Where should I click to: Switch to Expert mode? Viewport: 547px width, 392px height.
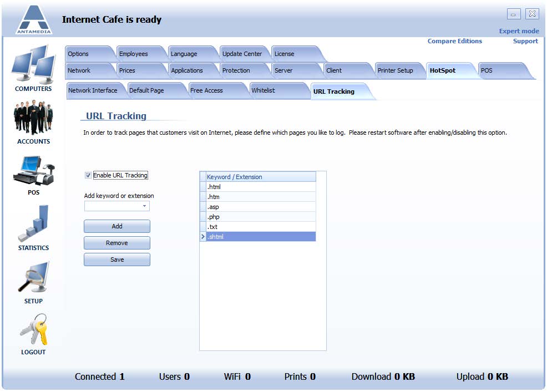[519, 31]
